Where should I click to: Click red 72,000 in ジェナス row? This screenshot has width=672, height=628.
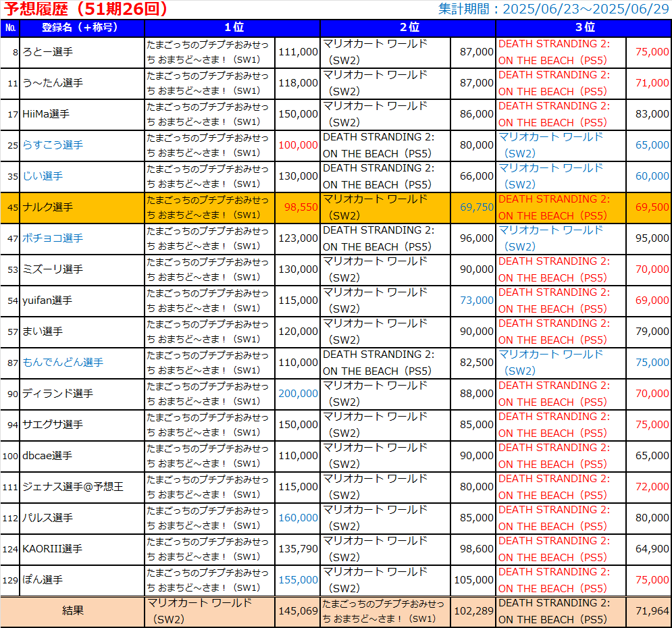point(652,487)
